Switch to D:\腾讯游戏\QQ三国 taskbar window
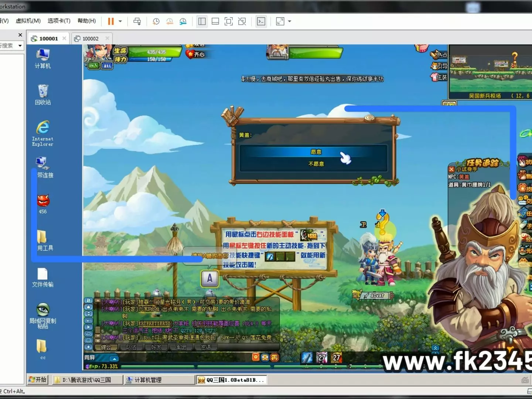The width and height of the screenshot is (532, 399). [87, 380]
